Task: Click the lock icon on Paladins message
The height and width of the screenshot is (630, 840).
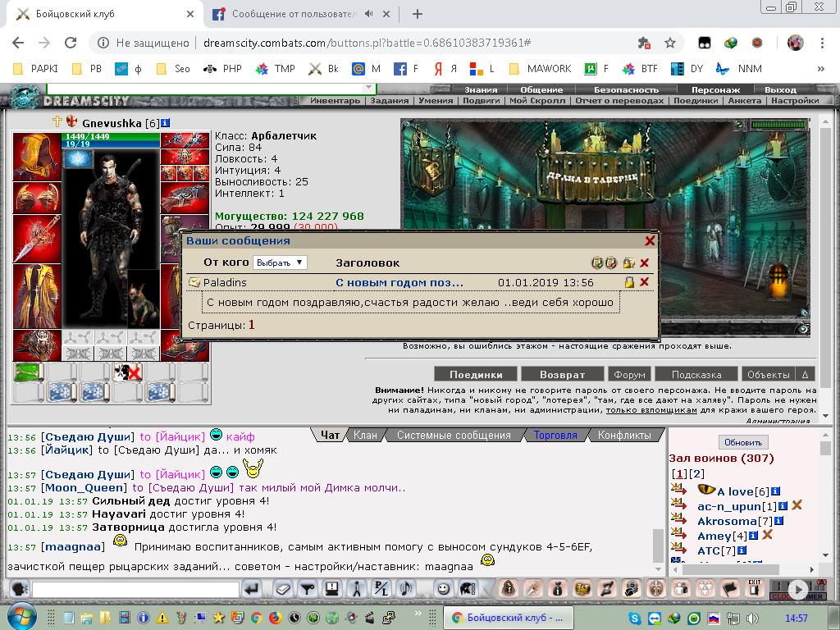Action: (629, 282)
